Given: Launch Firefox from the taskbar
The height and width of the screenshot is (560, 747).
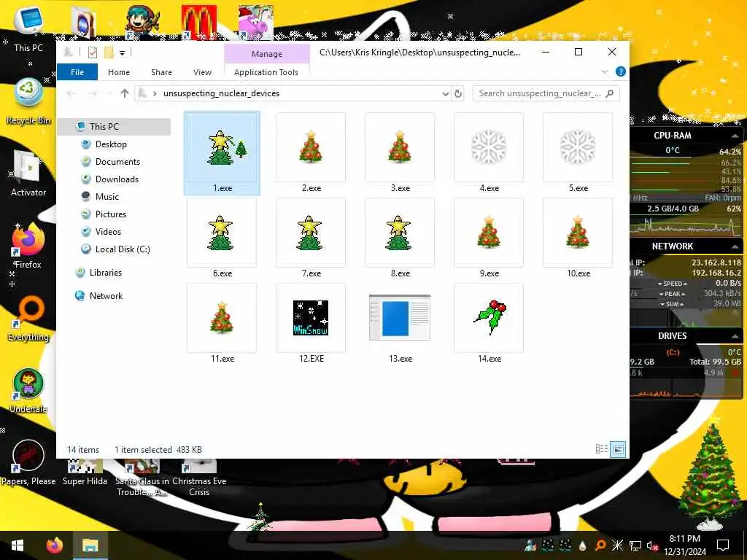Looking at the screenshot, I should click(54, 545).
